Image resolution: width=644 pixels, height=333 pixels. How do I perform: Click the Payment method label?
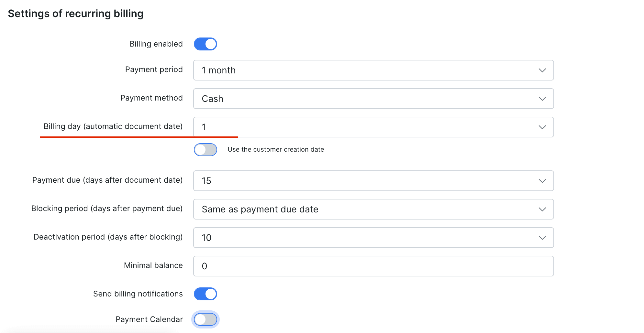(x=151, y=98)
